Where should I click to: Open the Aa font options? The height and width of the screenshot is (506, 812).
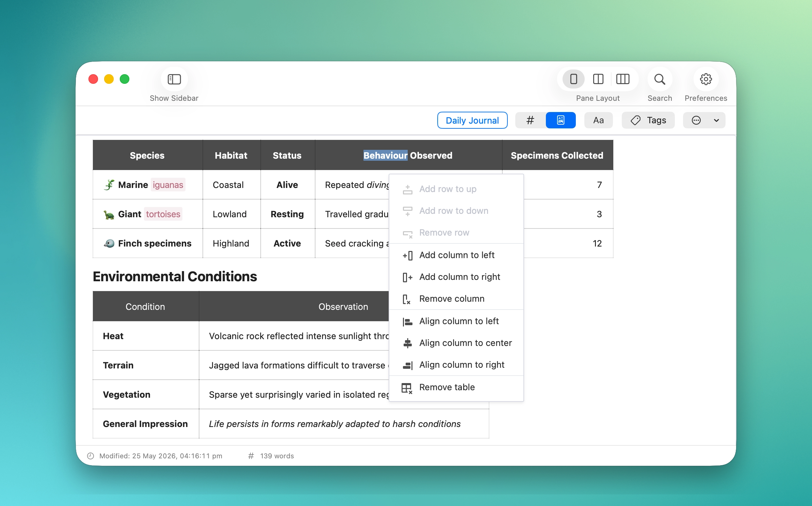pos(598,120)
